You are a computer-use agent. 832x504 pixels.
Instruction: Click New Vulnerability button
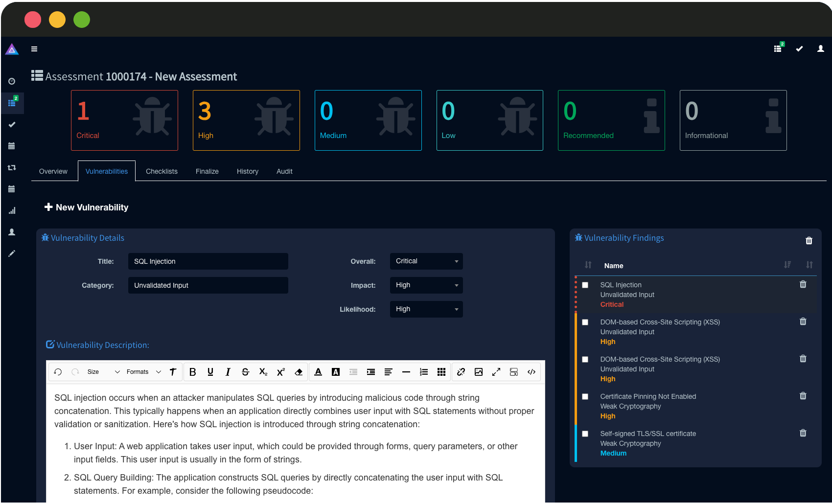[x=87, y=207]
